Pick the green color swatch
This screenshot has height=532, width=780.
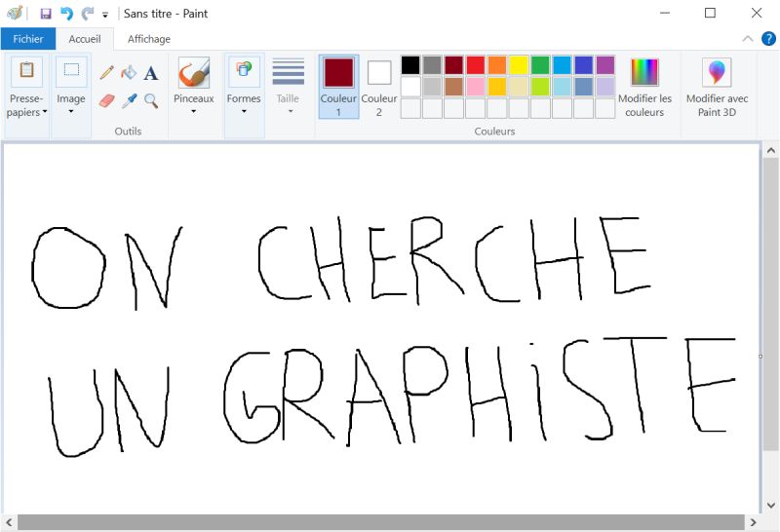[540, 65]
